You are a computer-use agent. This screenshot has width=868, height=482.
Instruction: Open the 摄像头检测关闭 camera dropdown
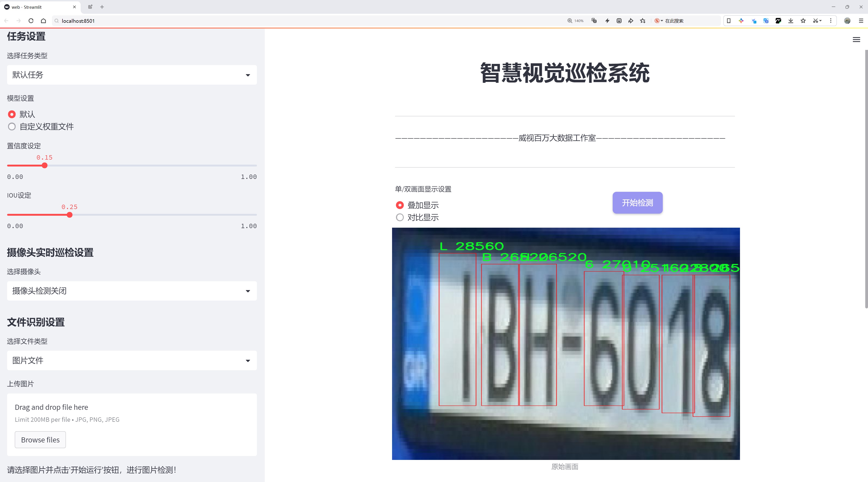pos(132,291)
